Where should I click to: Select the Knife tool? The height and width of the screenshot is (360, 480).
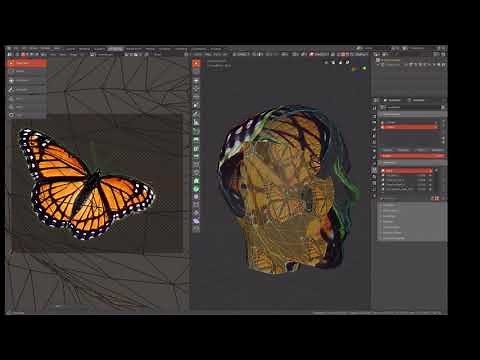(196, 172)
